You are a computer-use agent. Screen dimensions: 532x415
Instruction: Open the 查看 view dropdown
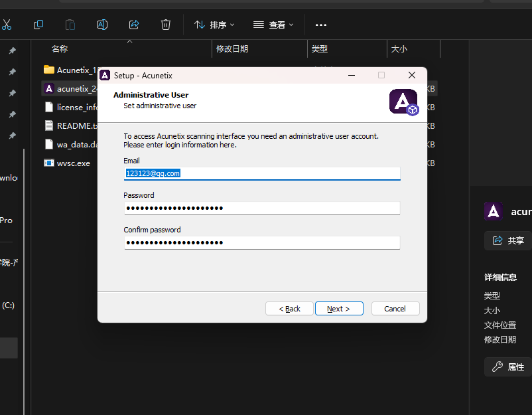pyautogui.click(x=273, y=25)
